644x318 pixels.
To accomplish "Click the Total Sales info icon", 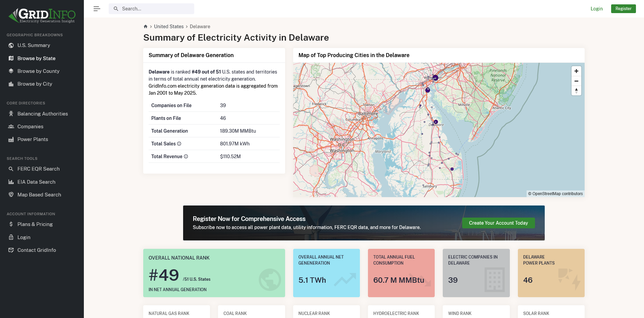I will pyautogui.click(x=179, y=144).
